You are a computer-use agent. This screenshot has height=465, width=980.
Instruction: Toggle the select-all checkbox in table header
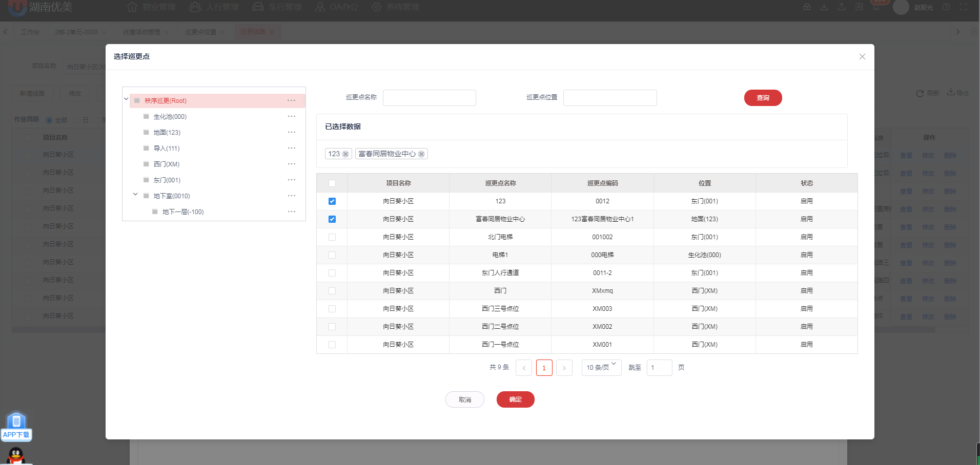(x=332, y=183)
